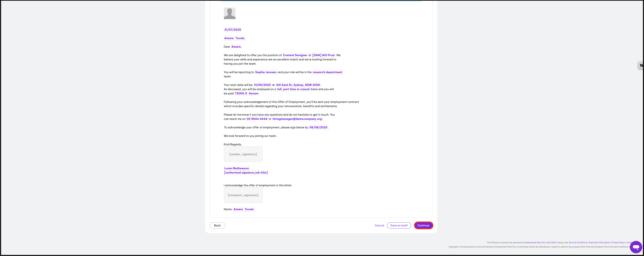Viewport: 644px width, 256px height.
Task: Click the Continue button
Action: click(x=423, y=225)
